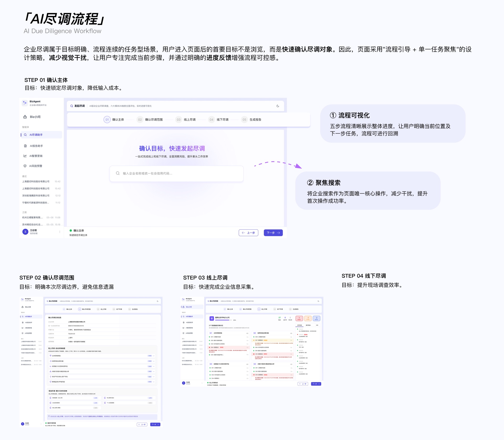
Task: Click 个人征信报告 file icon in Step 02 materials list
Action: [x=105, y=403]
